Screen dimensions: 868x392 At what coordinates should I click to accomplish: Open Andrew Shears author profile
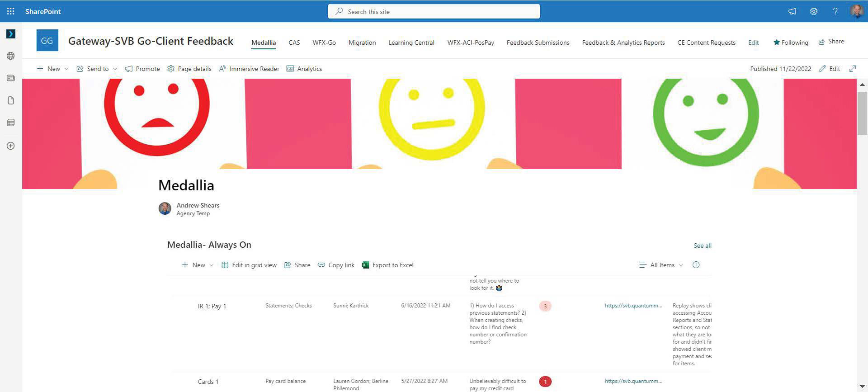pos(198,205)
